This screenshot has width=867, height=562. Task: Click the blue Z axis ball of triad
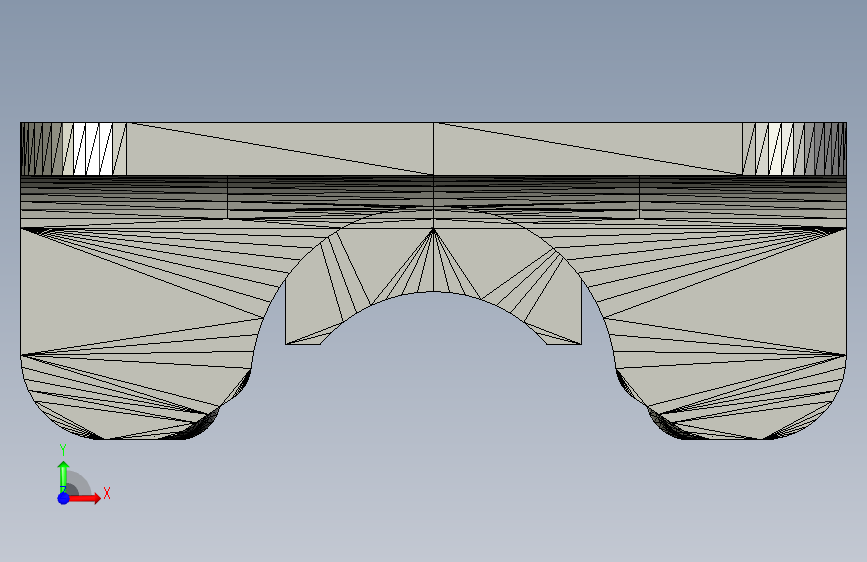pyautogui.click(x=64, y=498)
